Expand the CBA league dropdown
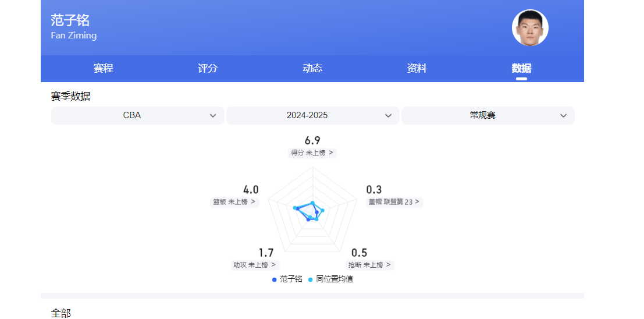Image resolution: width=644 pixels, height=319 pixels. [x=137, y=115]
